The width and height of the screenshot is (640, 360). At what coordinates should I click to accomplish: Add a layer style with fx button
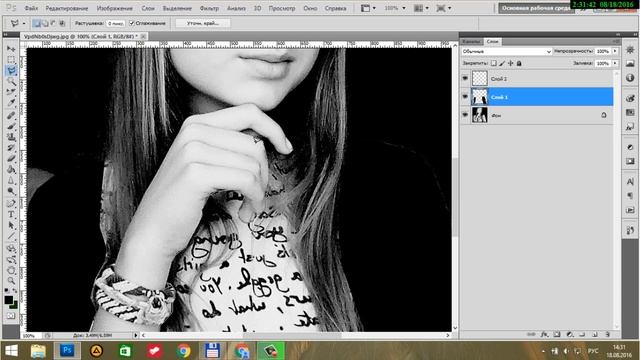point(544,334)
